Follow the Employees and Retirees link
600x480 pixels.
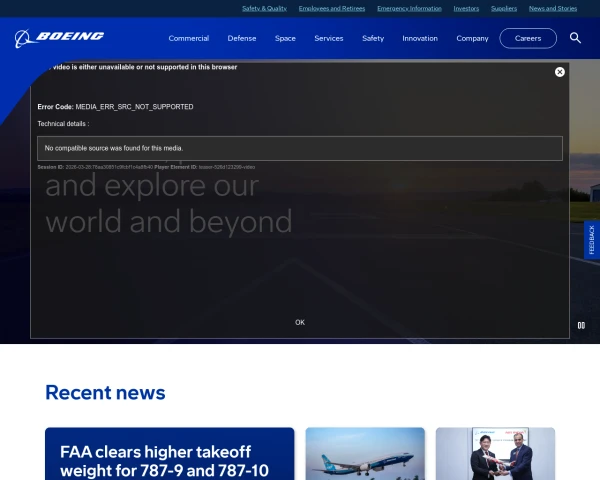[x=332, y=8]
